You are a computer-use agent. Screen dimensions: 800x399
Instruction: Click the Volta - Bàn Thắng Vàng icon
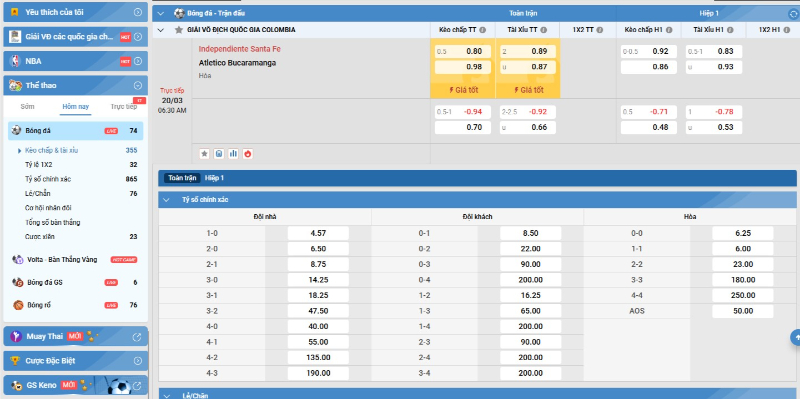[x=18, y=260]
